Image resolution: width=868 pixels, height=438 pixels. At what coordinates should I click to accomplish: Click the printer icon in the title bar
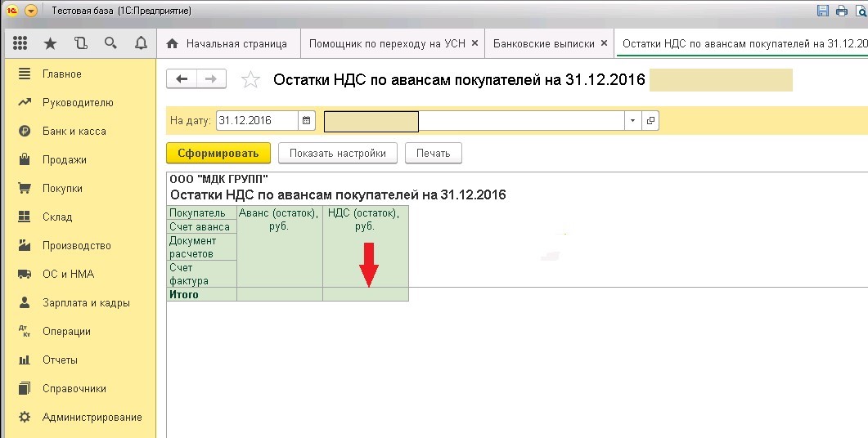click(x=842, y=11)
